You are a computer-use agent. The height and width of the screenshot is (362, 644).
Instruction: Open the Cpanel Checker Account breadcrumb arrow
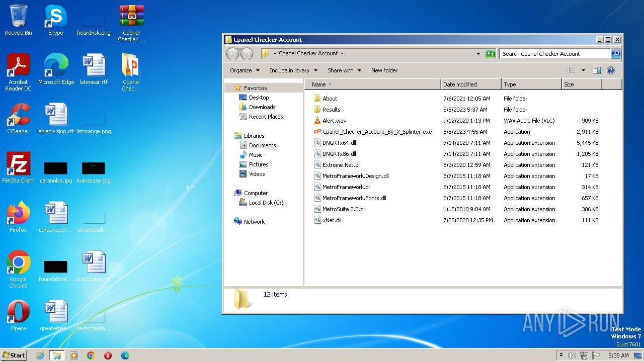[x=342, y=54]
